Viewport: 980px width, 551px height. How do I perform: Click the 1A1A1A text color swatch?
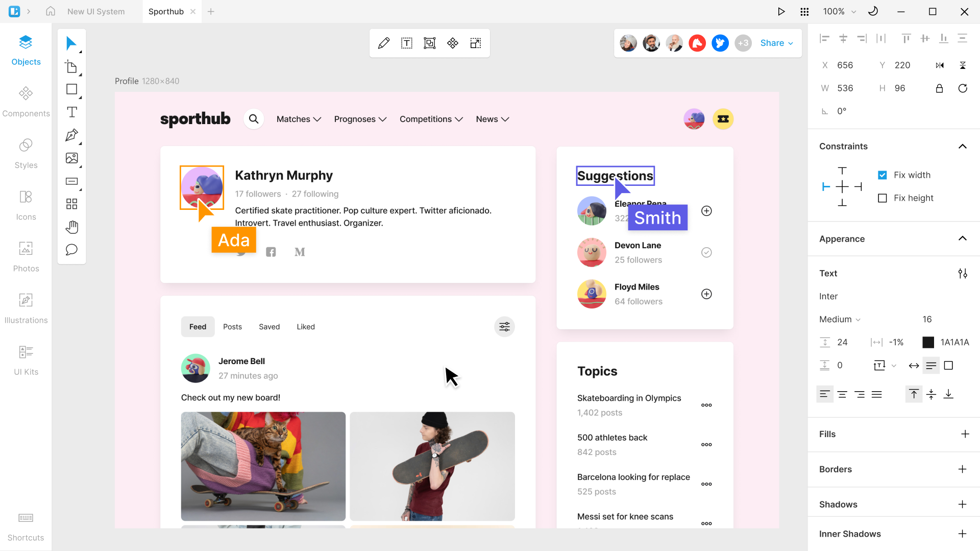[x=928, y=343]
